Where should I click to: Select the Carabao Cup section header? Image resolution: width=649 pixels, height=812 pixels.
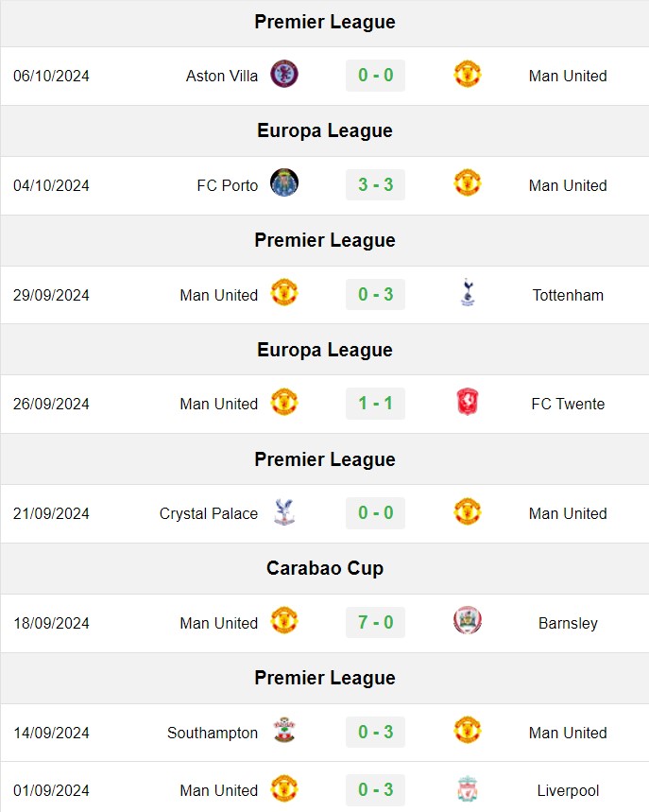(x=325, y=569)
